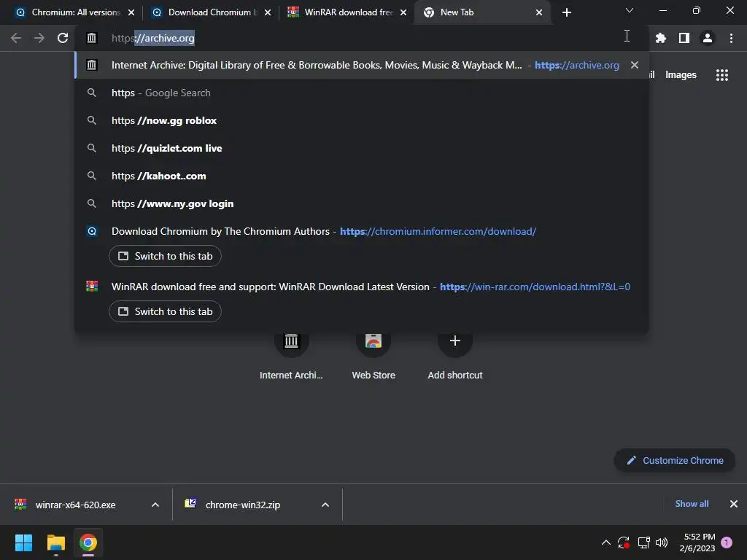The height and width of the screenshot is (560, 747).
Task: Open the Images link
Action: tap(681, 75)
